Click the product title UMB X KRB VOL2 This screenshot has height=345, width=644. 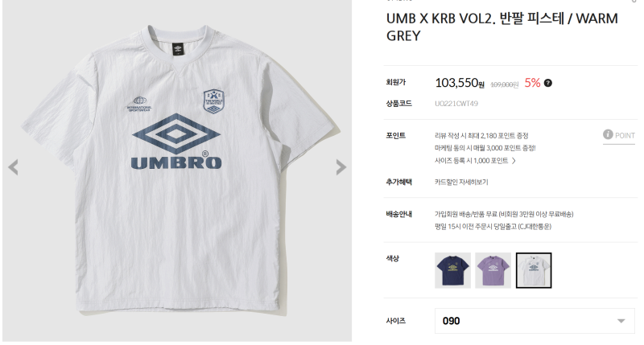click(x=502, y=27)
